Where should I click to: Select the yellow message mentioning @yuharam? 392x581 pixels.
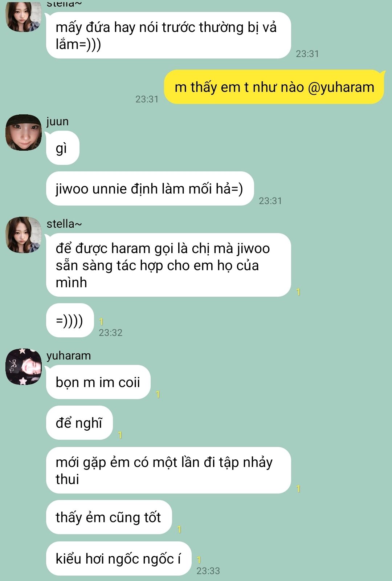[x=274, y=87]
